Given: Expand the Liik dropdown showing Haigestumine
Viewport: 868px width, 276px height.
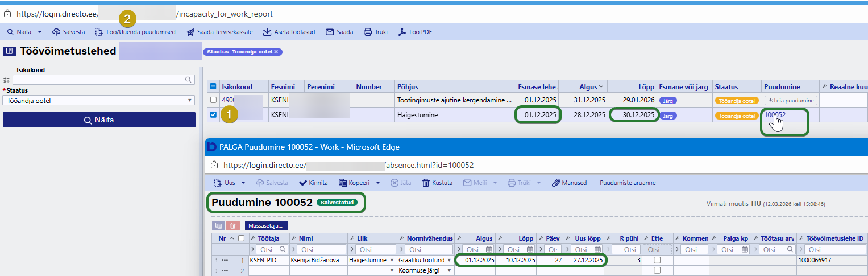Looking at the screenshot, I should coord(392,260).
